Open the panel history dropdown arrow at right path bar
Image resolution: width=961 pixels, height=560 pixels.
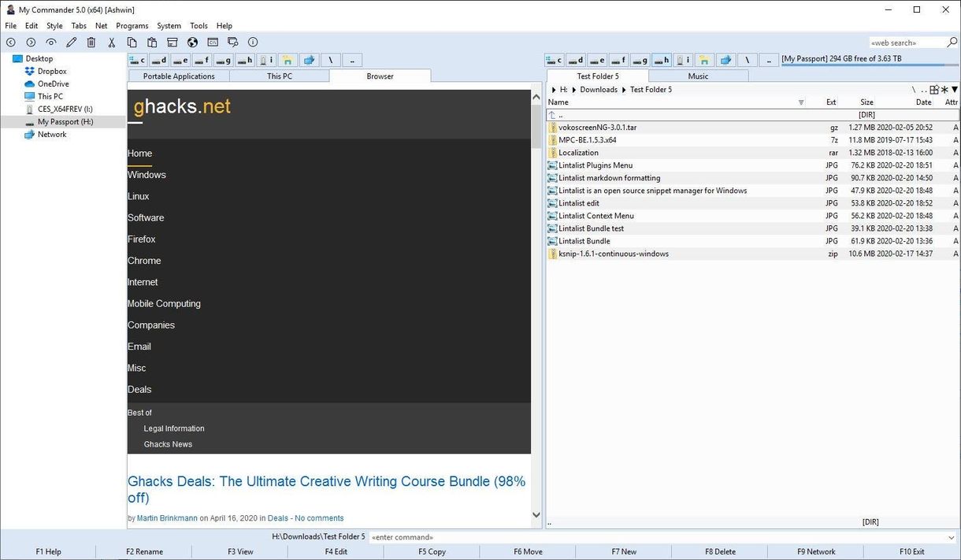pyautogui.click(x=955, y=90)
